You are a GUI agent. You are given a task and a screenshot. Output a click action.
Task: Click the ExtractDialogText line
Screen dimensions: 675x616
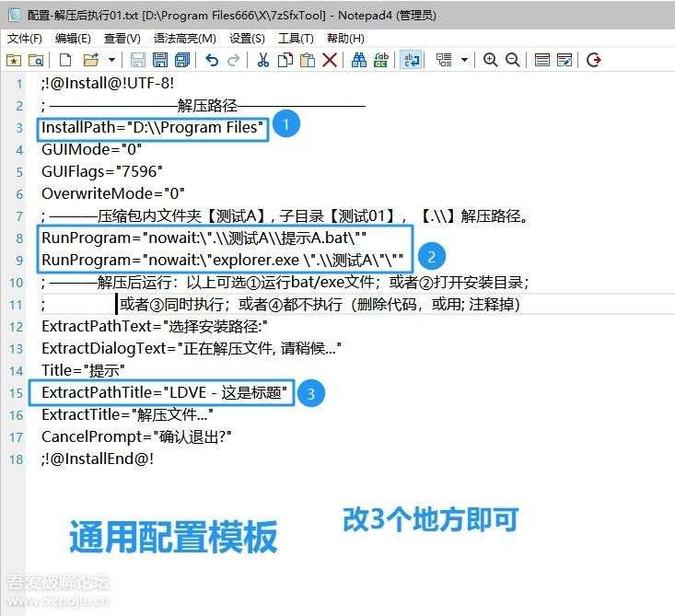(192, 348)
